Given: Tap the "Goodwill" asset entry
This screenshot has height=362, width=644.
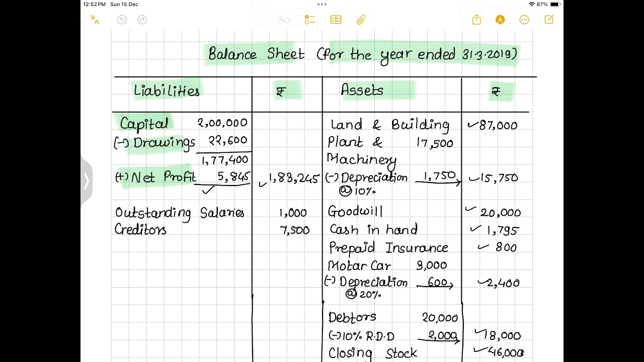Looking at the screenshot, I should click(356, 212).
